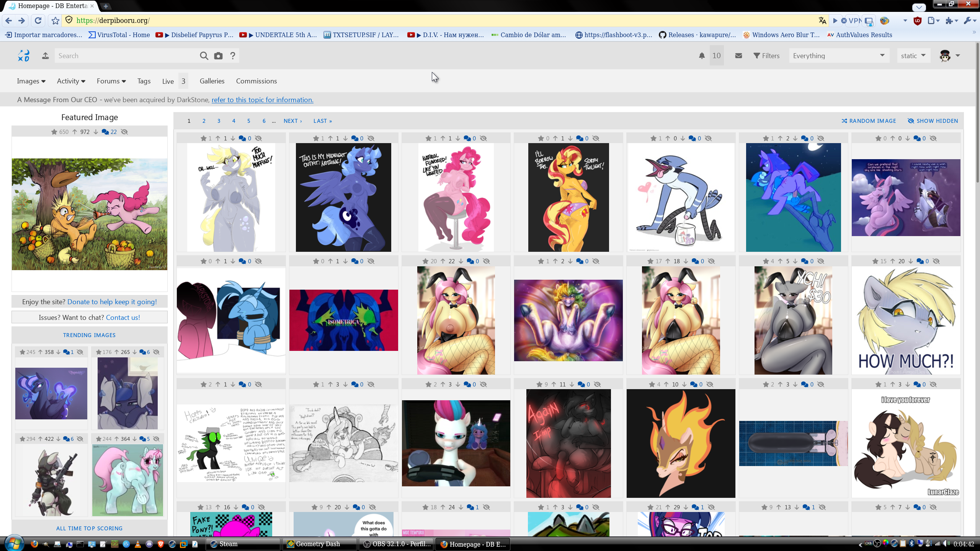
Task: Open reverse image search camera icon
Action: tap(218, 56)
